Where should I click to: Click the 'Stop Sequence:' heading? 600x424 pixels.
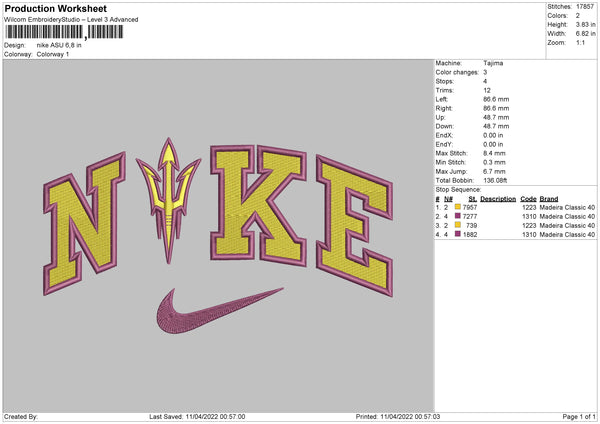click(458, 190)
